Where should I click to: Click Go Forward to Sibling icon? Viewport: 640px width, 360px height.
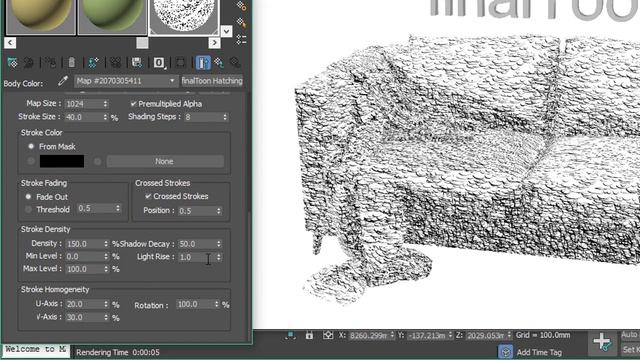pyautogui.click(x=235, y=62)
